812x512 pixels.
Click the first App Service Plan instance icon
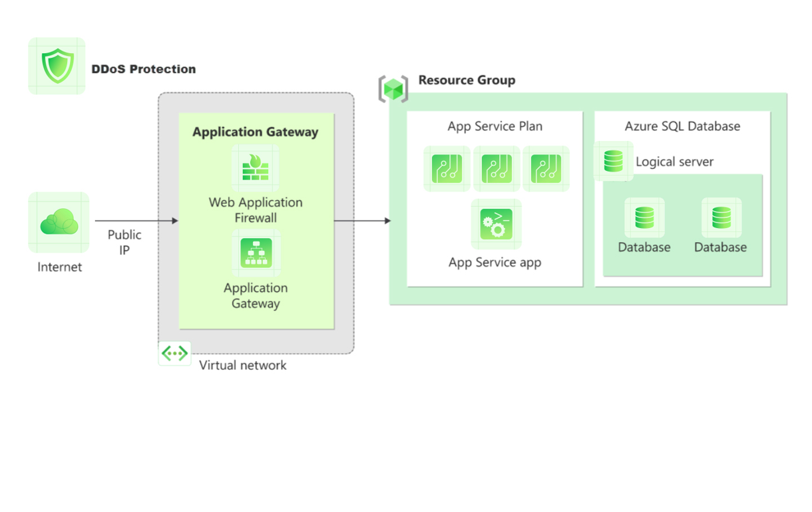447,169
